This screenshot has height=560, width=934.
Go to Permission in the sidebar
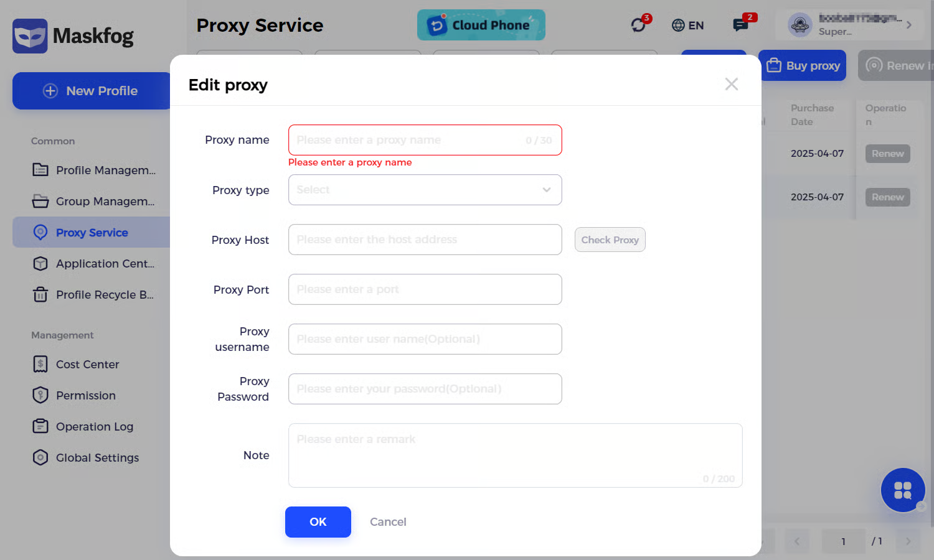click(85, 395)
